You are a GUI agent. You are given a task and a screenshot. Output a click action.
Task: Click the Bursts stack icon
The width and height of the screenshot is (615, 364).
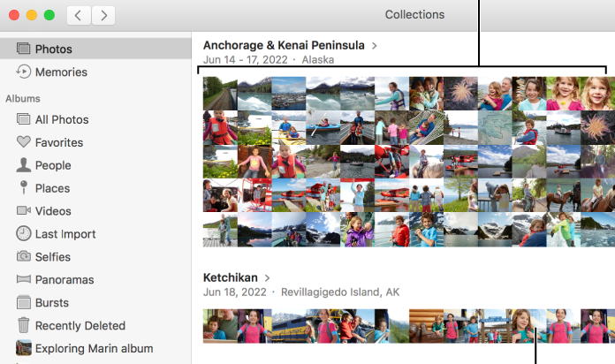click(23, 302)
